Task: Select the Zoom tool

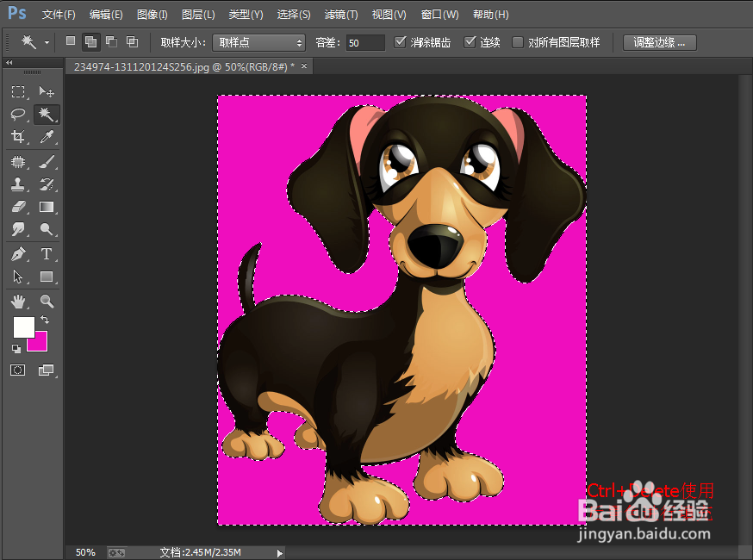Action: (x=47, y=302)
